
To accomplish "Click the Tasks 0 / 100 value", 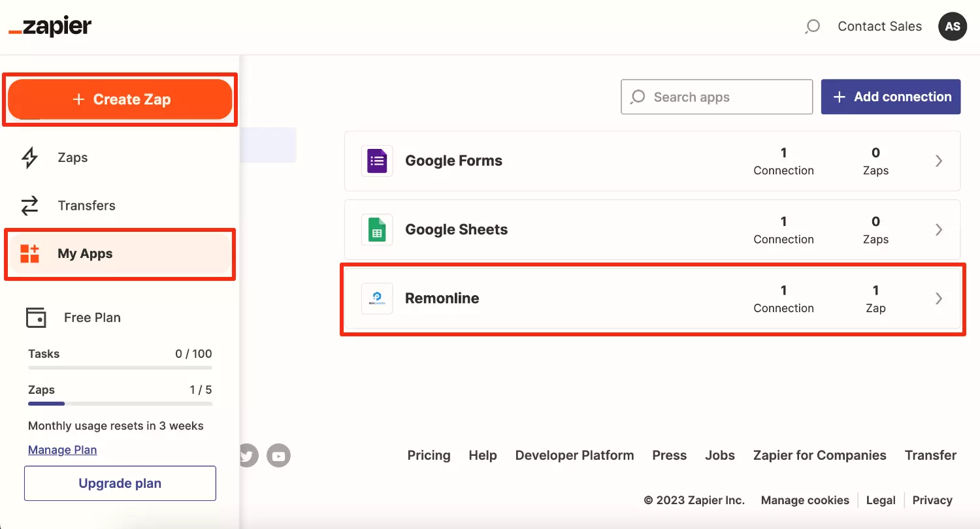I will point(193,354).
